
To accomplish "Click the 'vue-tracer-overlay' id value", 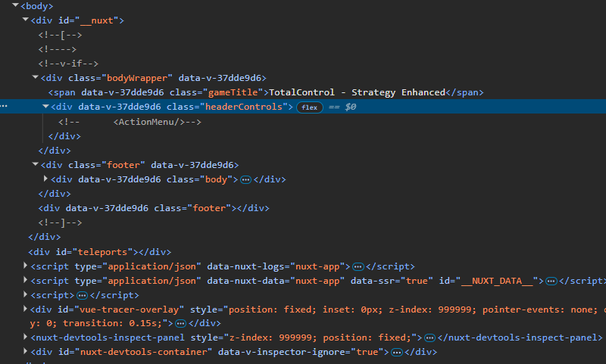I will point(130,310).
